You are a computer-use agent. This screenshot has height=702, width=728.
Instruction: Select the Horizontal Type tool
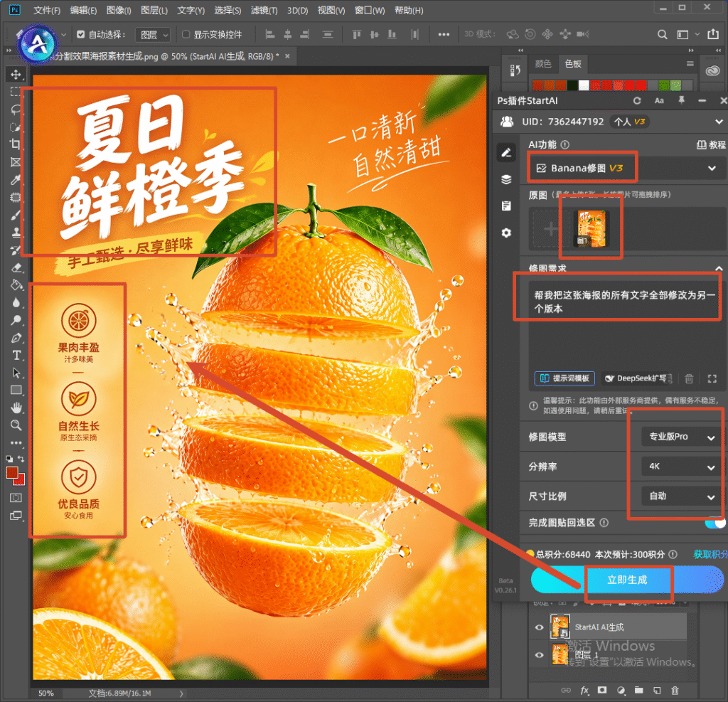(x=16, y=356)
